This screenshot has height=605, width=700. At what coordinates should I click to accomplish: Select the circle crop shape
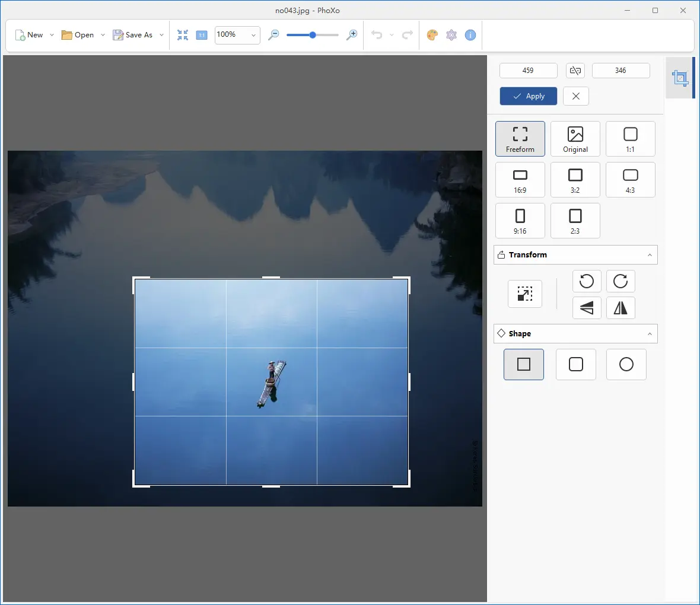(x=626, y=364)
